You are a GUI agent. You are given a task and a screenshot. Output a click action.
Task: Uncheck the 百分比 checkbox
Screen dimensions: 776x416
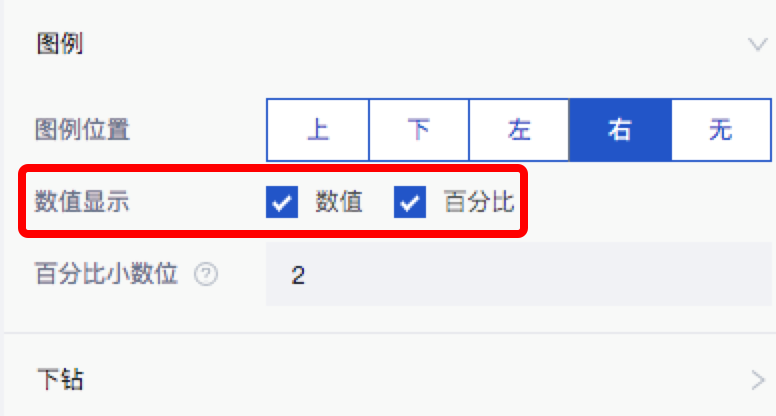(x=410, y=202)
